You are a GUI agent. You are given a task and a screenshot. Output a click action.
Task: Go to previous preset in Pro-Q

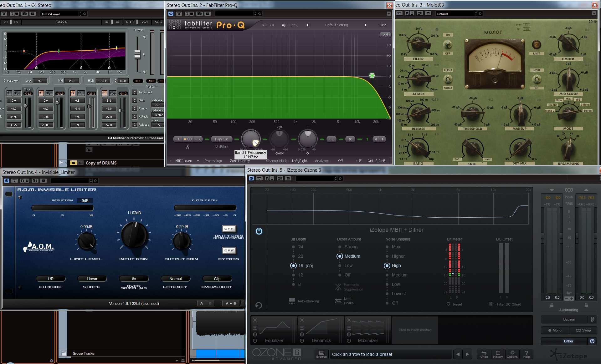(307, 25)
